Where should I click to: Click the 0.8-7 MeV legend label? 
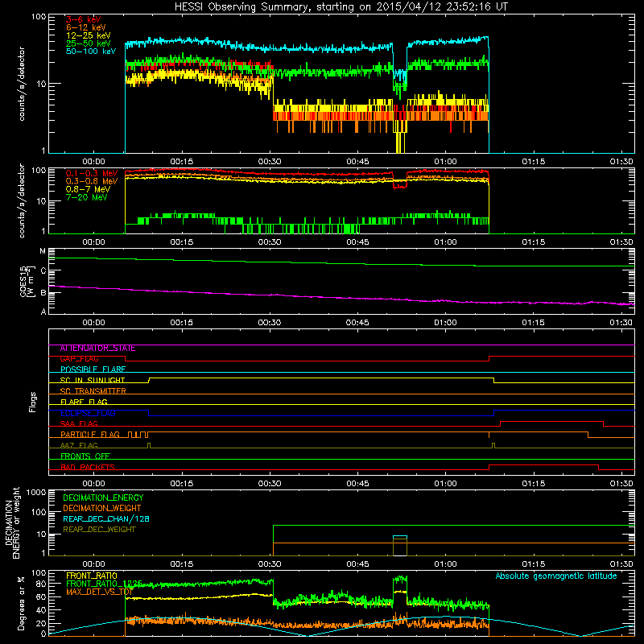tap(88, 189)
